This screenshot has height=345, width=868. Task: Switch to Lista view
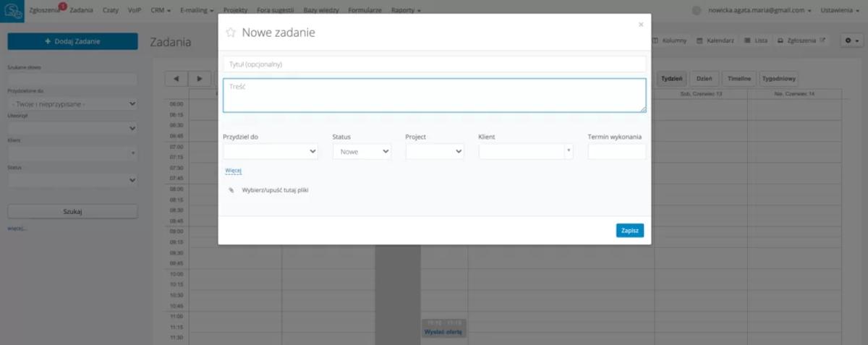pos(755,41)
